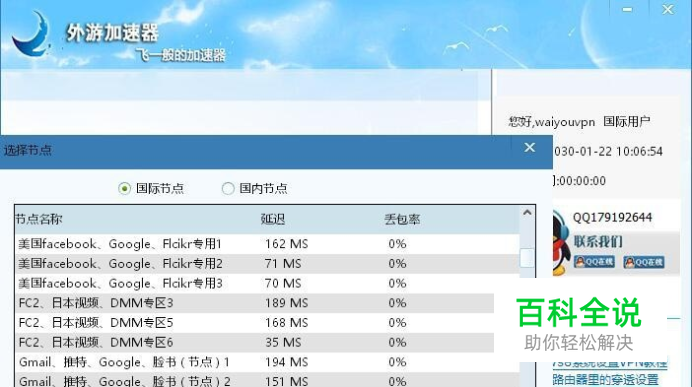Sort by 延迟 column header
Screen dimensions: 692x387
[273, 219]
